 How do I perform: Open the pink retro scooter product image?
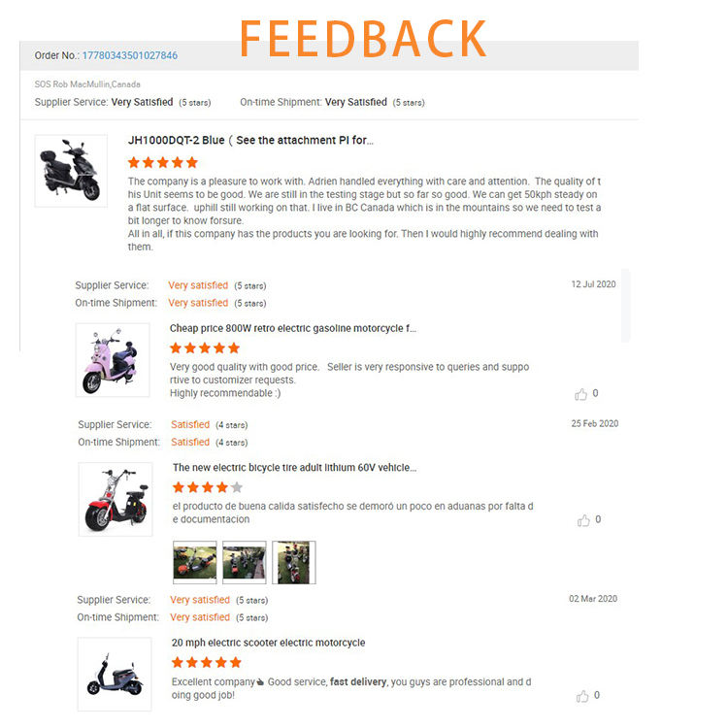tap(113, 360)
